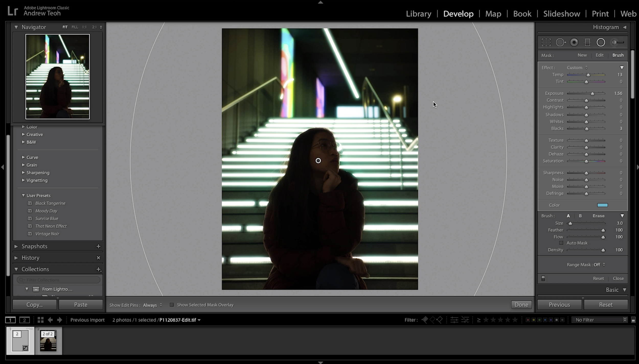Select the Crop Overlay tool

click(x=546, y=42)
